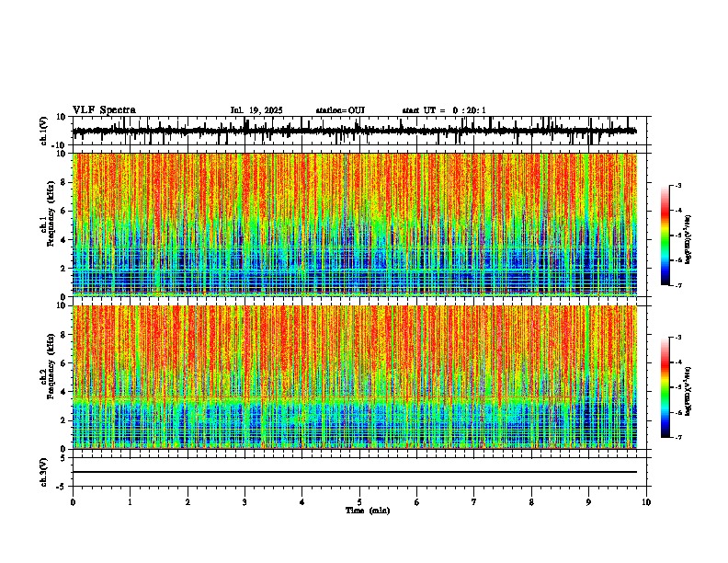Select the "Time (min)" x-axis label
This screenshot has height=563, width=728.
coord(368,511)
